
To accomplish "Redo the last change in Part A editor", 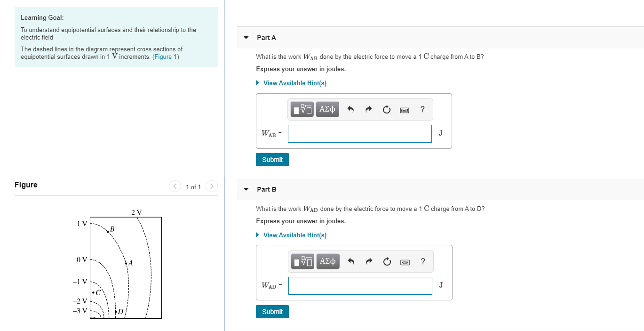I will pyautogui.click(x=368, y=109).
